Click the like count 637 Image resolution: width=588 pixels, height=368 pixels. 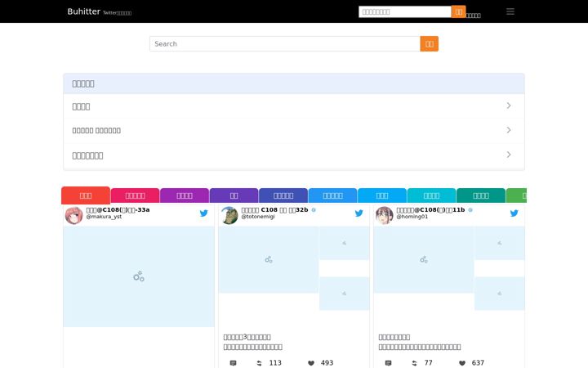click(x=478, y=363)
